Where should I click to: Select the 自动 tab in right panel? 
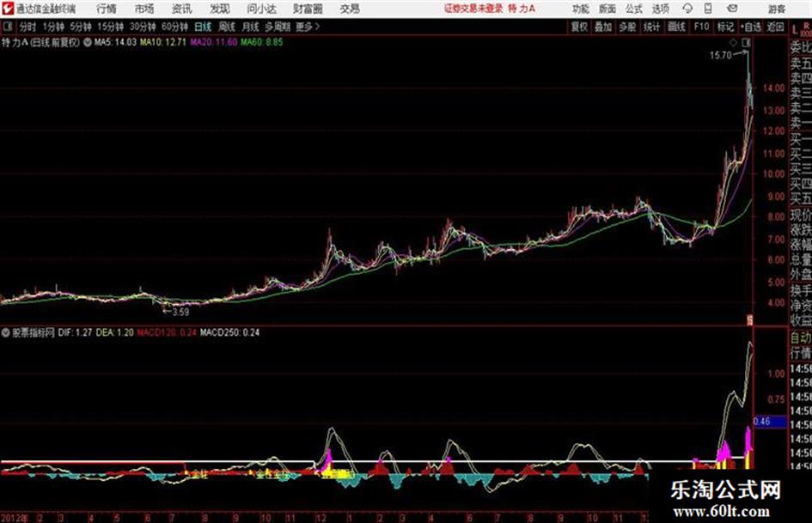[801, 338]
